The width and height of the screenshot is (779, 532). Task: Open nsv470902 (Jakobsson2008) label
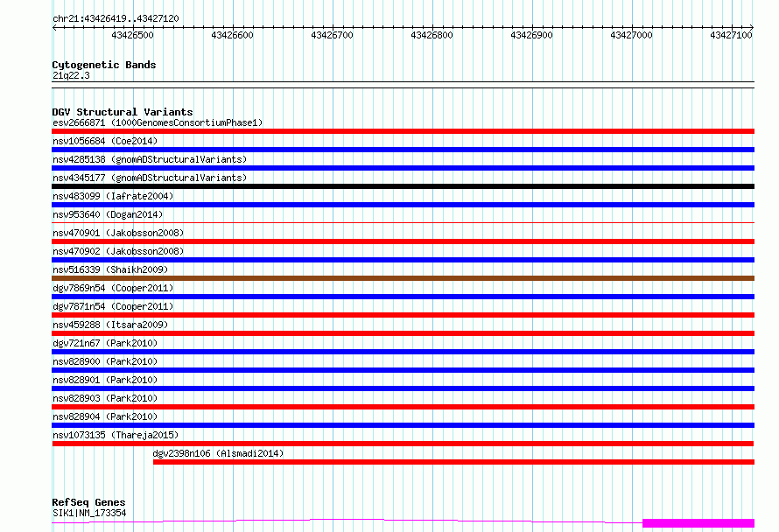click(118, 251)
